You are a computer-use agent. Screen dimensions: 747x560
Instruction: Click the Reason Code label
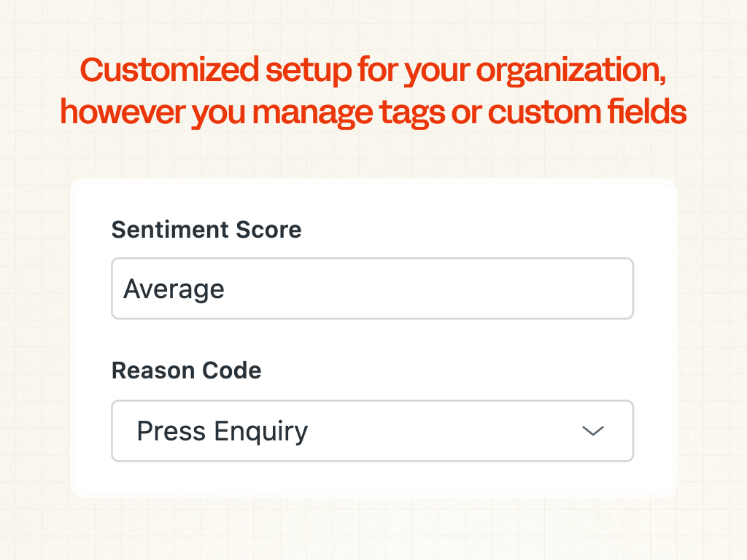coord(186,370)
